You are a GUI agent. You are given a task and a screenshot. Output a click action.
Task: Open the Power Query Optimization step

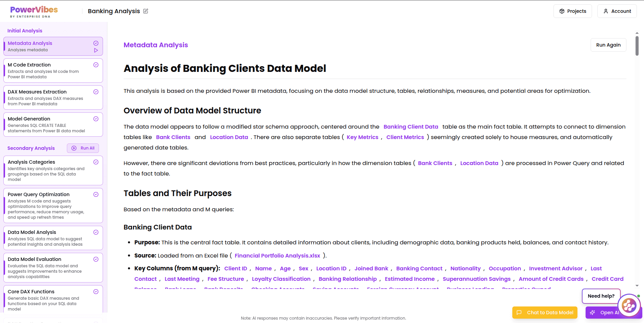53,206
